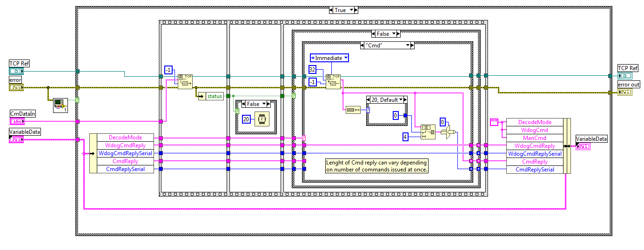Click WdogCmdReplySerial in the unbundle node
644x250 pixels.
[x=125, y=153]
